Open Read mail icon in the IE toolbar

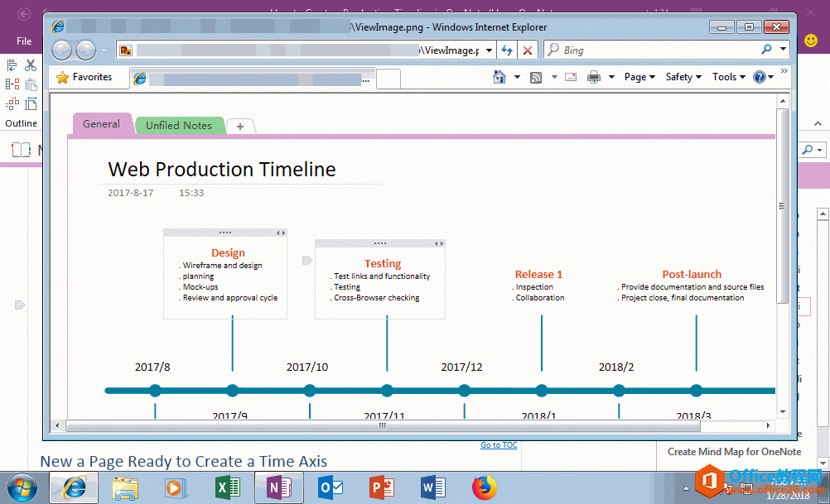point(569,76)
